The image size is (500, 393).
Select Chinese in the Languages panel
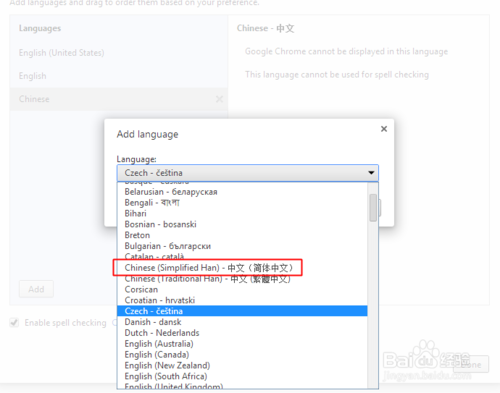pyautogui.click(x=119, y=99)
